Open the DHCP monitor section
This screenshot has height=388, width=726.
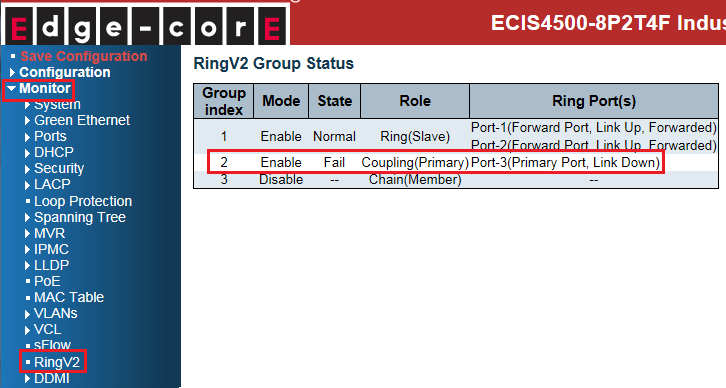pos(54,152)
